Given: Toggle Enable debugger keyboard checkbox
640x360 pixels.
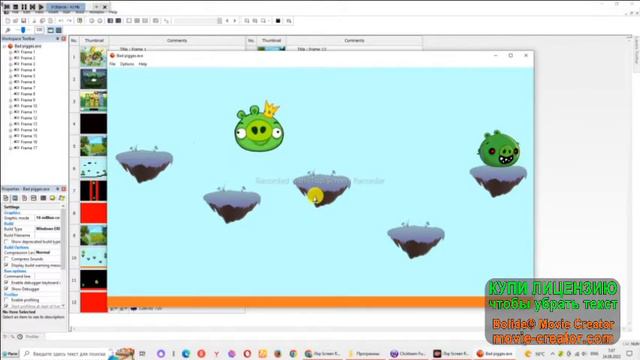Looking at the screenshot, I should click(x=6, y=282).
